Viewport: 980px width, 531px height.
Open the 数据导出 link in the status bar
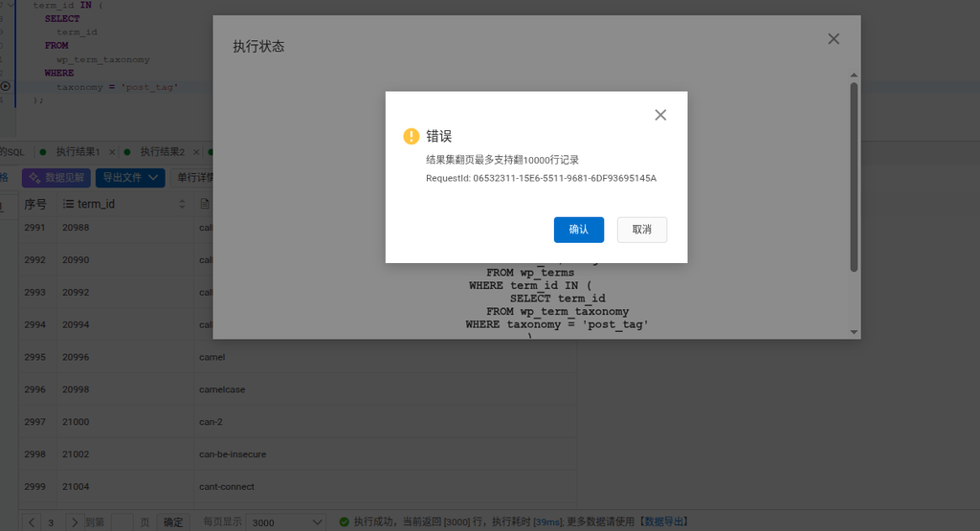pyautogui.click(x=664, y=521)
